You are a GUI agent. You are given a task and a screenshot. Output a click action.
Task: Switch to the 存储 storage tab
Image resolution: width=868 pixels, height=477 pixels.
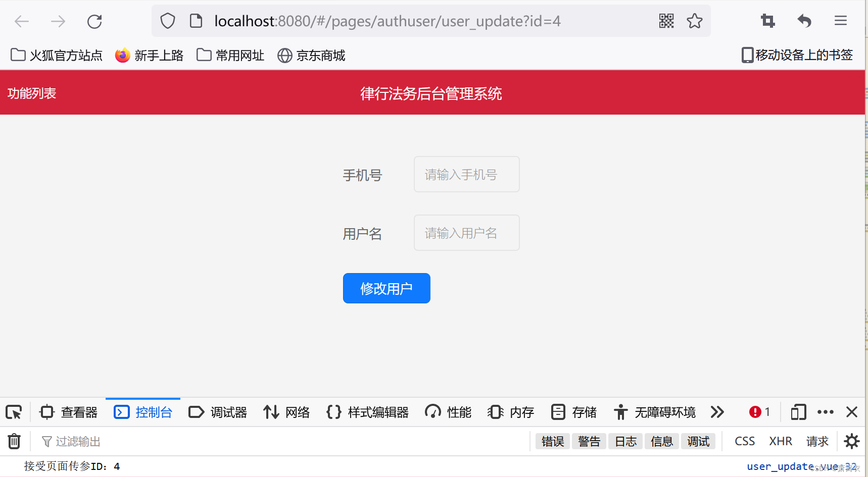pyautogui.click(x=573, y=412)
